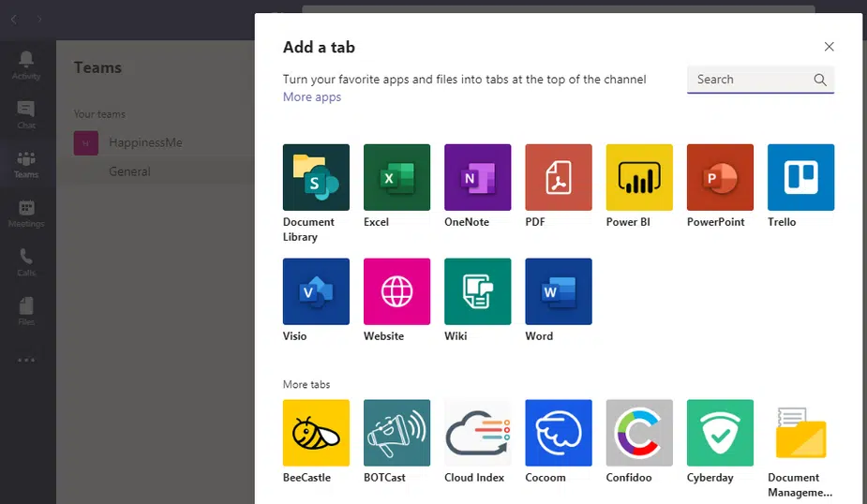
Task: Go forward with the navigation arrow
Action: click(x=39, y=20)
